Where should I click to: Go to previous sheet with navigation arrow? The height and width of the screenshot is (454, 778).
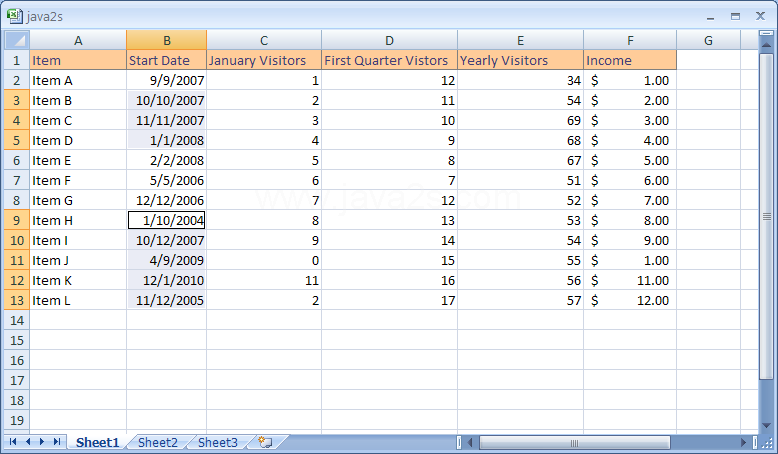click(x=28, y=442)
